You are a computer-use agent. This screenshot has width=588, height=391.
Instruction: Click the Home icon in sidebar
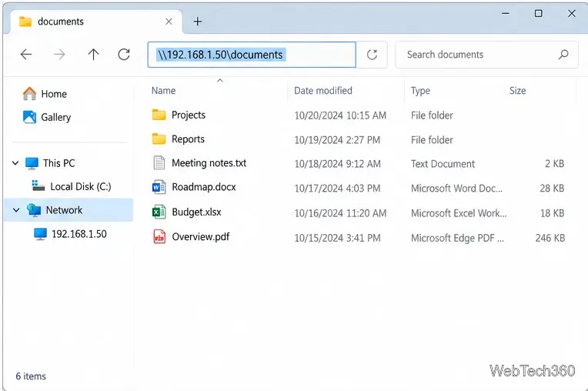point(29,94)
